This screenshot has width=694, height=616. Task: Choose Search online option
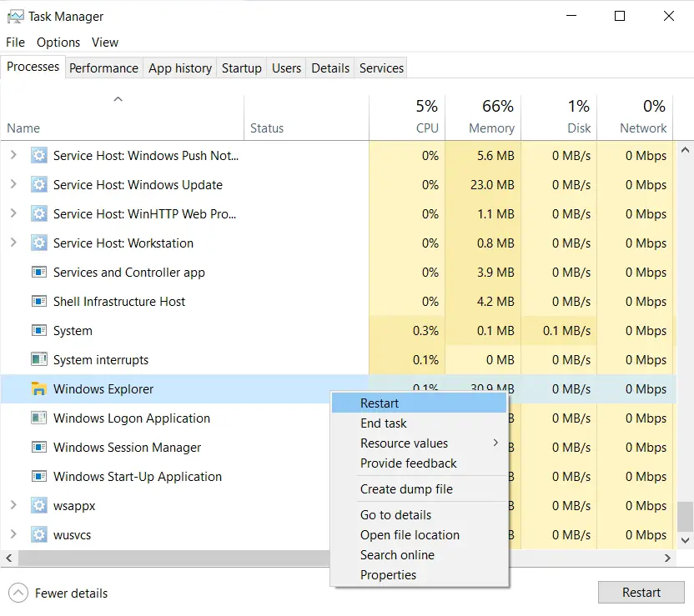click(419, 554)
